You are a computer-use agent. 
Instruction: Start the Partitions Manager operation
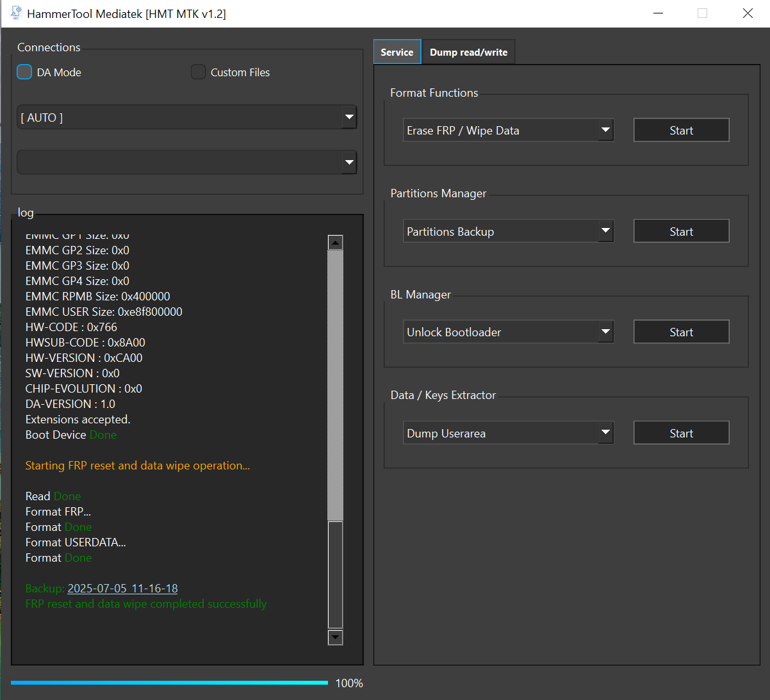click(x=682, y=231)
